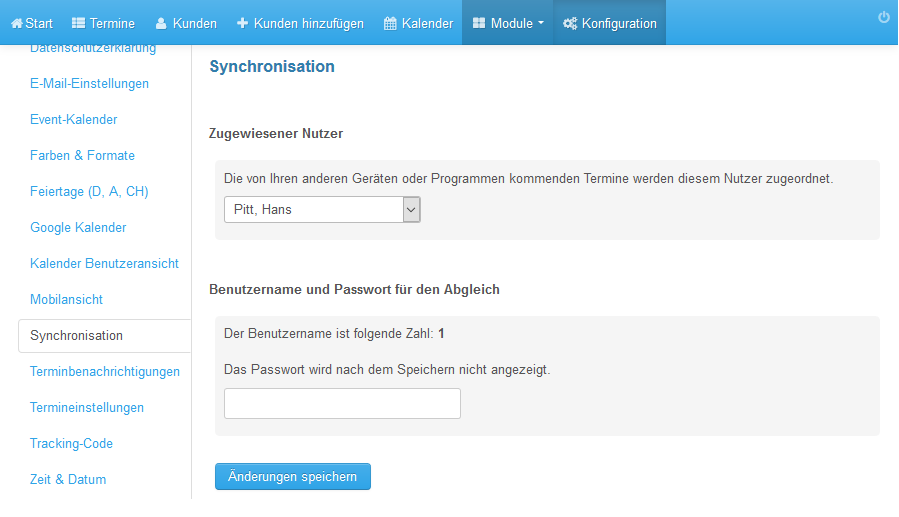The width and height of the screenshot is (899, 517).
Task: Click the Module grid icon
Action: pos(479,23)
